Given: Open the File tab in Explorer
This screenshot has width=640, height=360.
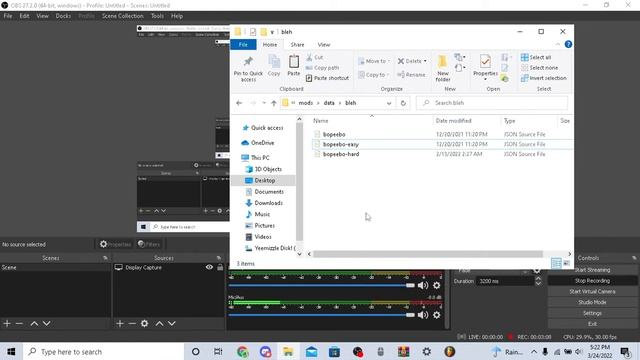Looking at the screenshot, I should [x=243, y=44].
